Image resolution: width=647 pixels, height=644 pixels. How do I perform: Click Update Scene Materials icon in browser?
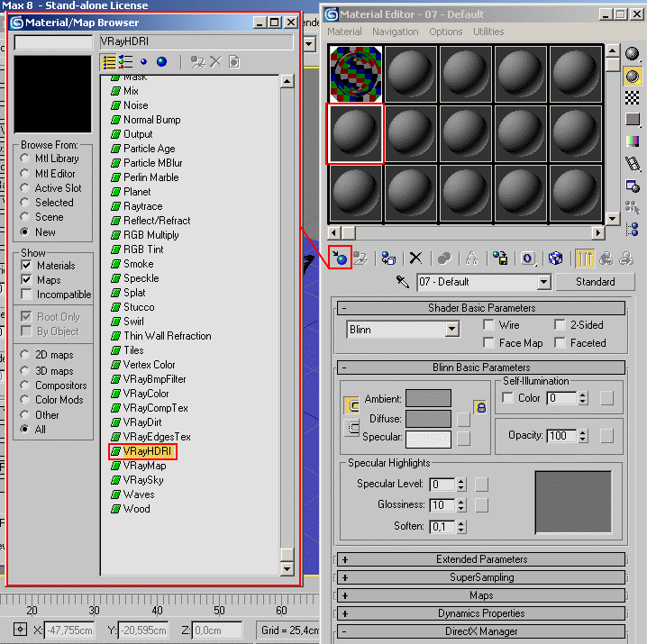coord(197,62)
